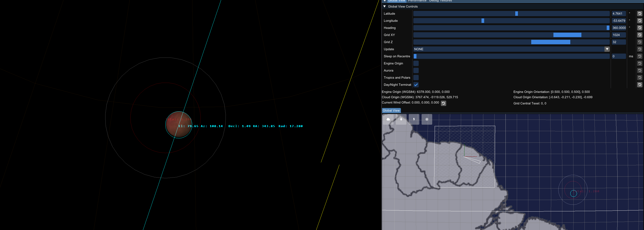The height and width of the screenshot is (230, 644).
Task: Click the 'Grid Central Texel: 0, 0' text
Action: [x=530, y=103]
